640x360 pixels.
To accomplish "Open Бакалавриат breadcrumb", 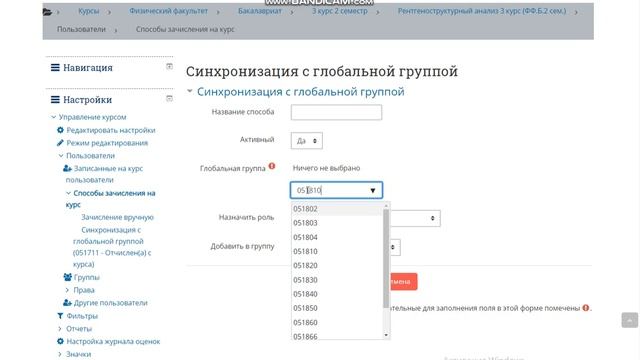I will (x=260, y=11).
